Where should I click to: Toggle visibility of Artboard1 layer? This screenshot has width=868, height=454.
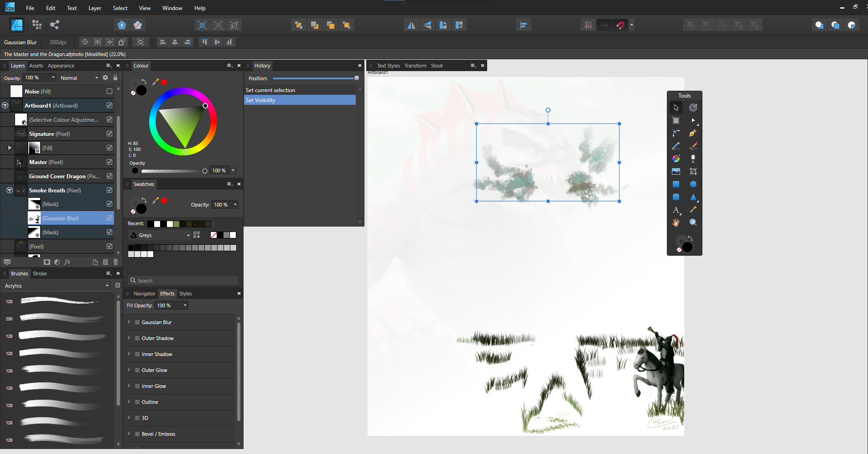click(x=109, y=105)
